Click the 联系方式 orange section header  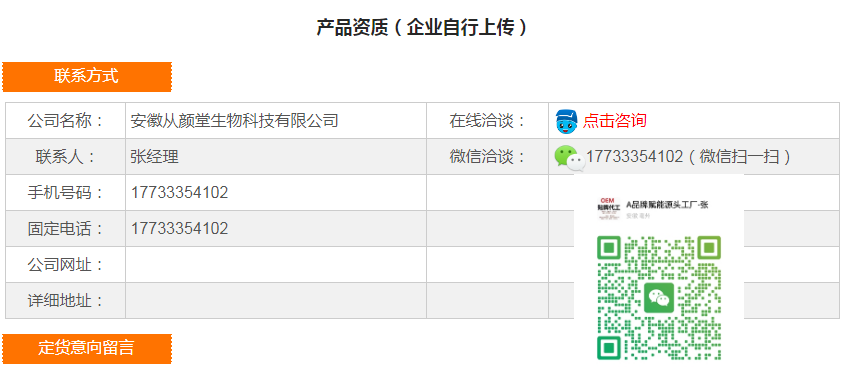tap(87, 77)
